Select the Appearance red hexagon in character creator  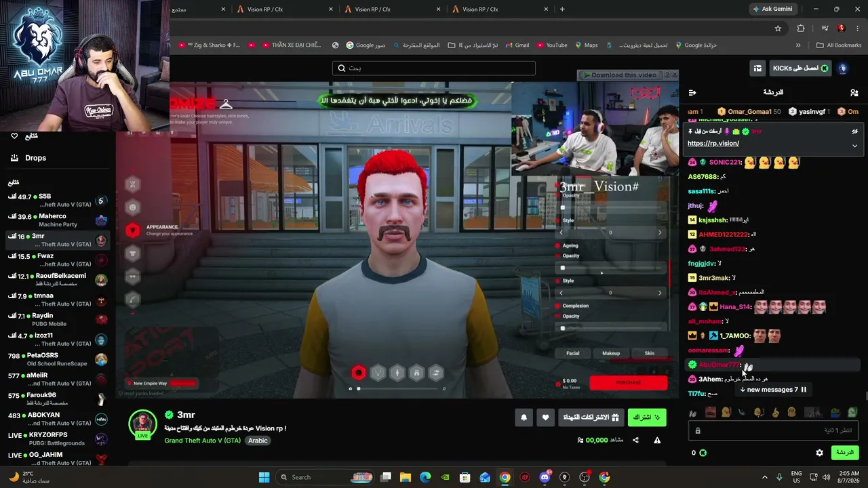pyautogui.click(x=133, y=230)
